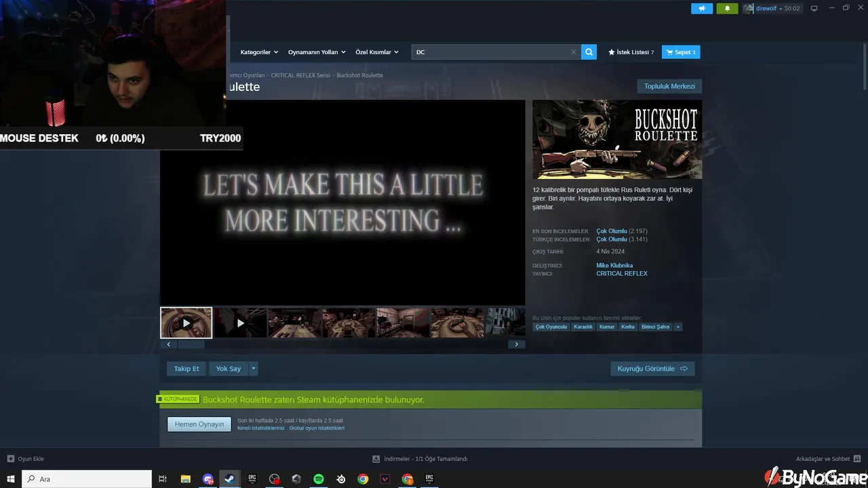Open Task View on taskbar
Viewport: 868px width, 488px height.
pos(163,479)
